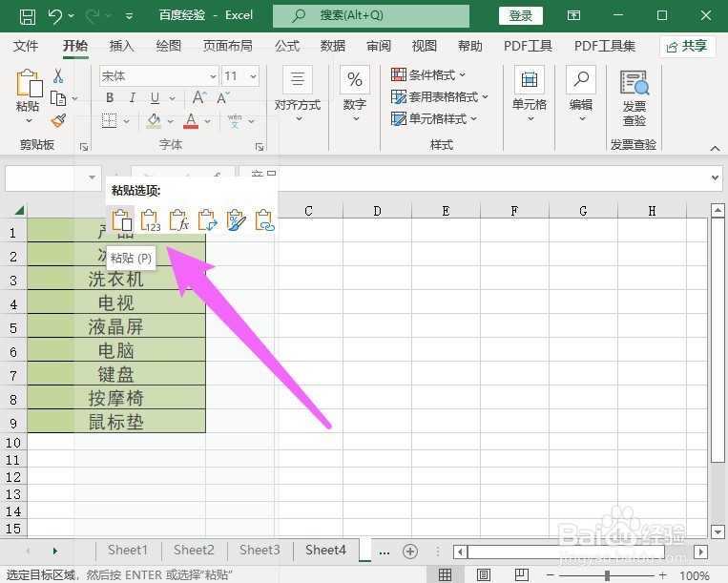Select the Sheet2 tab
Viewport: 728px width, 583px height.
194,550
